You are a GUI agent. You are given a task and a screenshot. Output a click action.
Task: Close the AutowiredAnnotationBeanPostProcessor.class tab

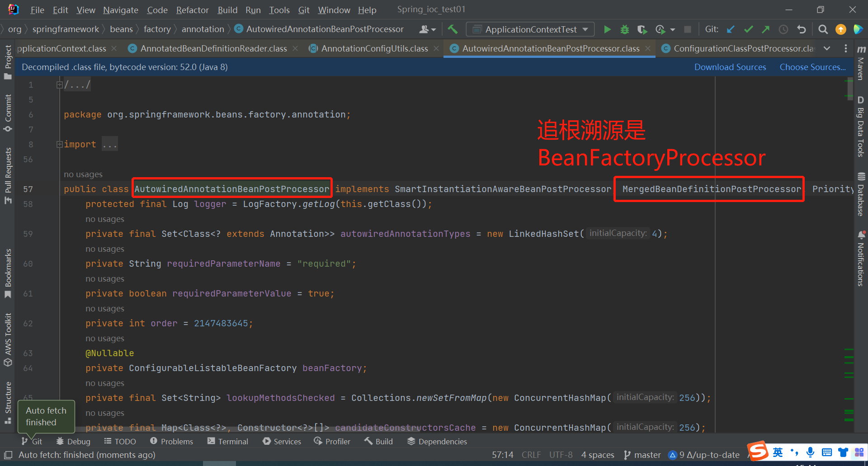(x=648, y=48)
